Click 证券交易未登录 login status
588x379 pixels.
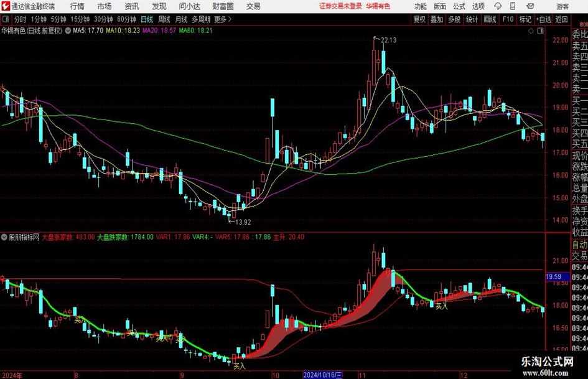tap(340, 6)
